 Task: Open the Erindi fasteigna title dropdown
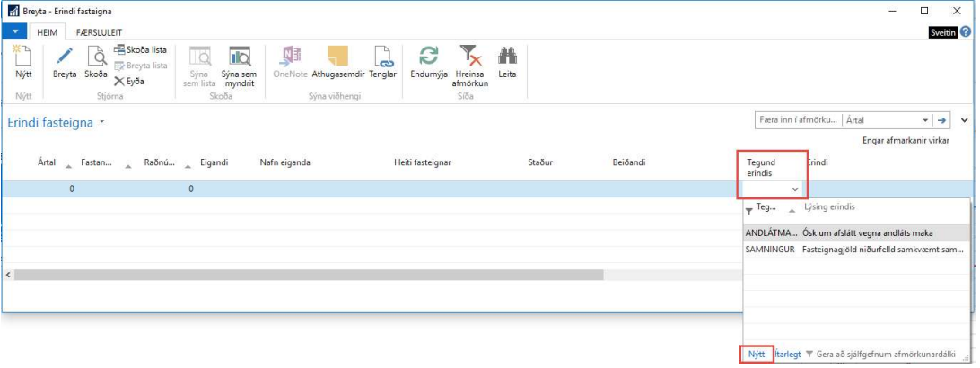coord(102,121)
